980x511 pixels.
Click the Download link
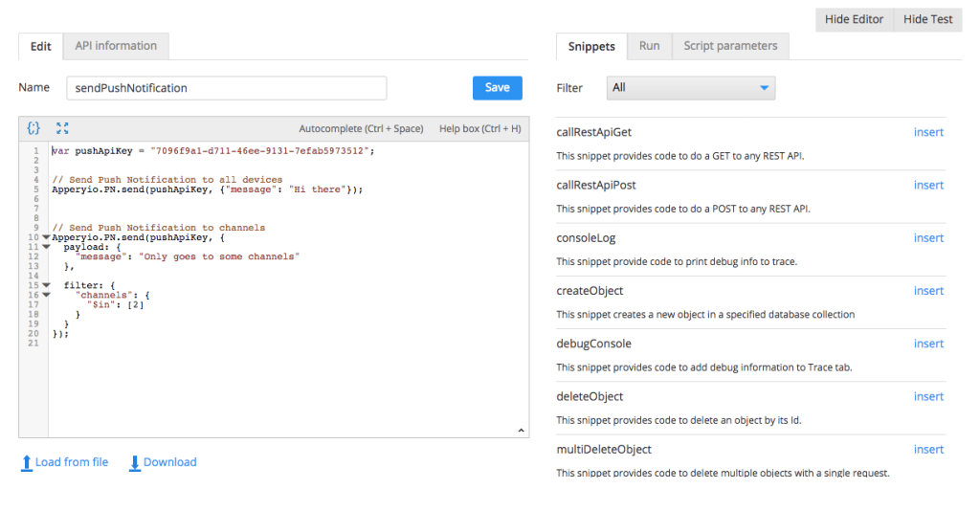pos(169,462)
